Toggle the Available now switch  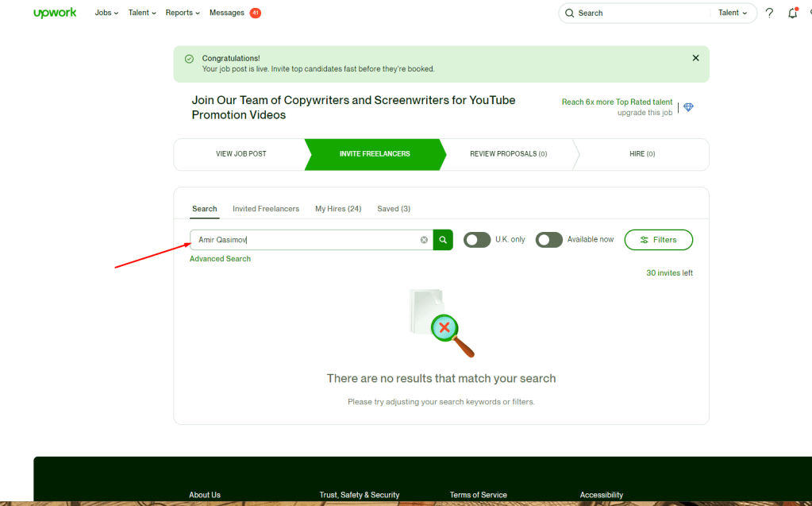549,240
